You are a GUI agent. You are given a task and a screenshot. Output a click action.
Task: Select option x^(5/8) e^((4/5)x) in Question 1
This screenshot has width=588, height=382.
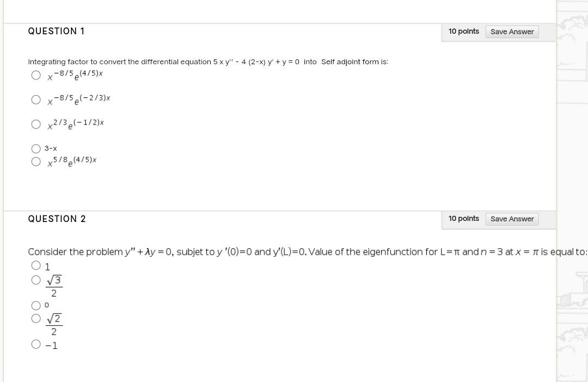[x=36, y=161]
